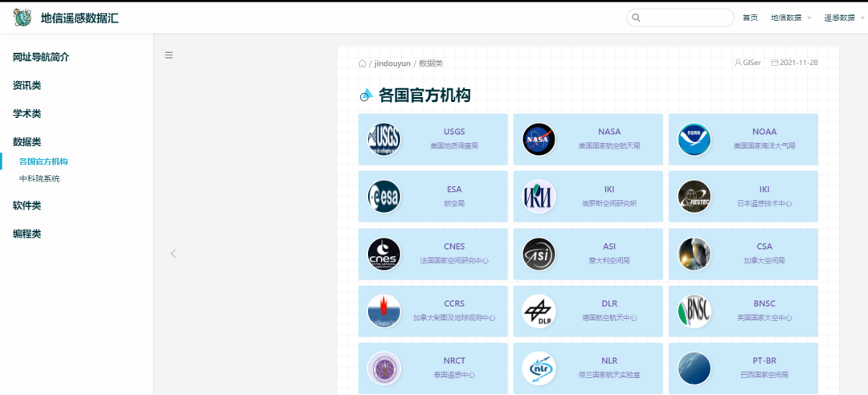Toggle the hamburger sidebar menu icon
Viewport: 868px width, 395px height.
pos(169,55)
